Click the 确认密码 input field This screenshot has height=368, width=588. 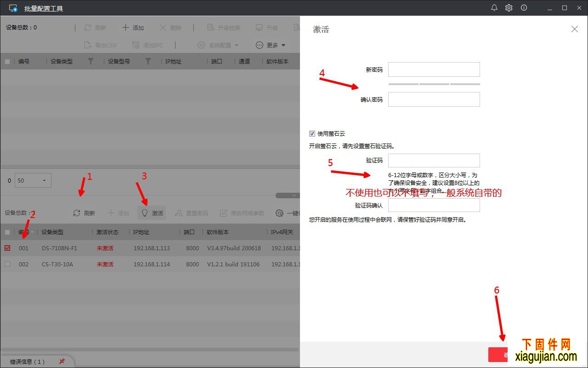pos(434,99)
